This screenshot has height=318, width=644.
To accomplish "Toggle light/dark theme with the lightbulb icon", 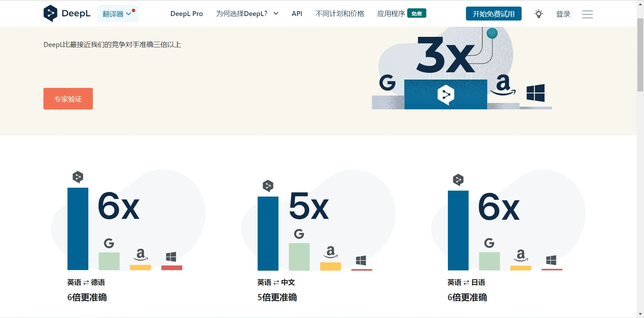I will click(x=539, y=14).
